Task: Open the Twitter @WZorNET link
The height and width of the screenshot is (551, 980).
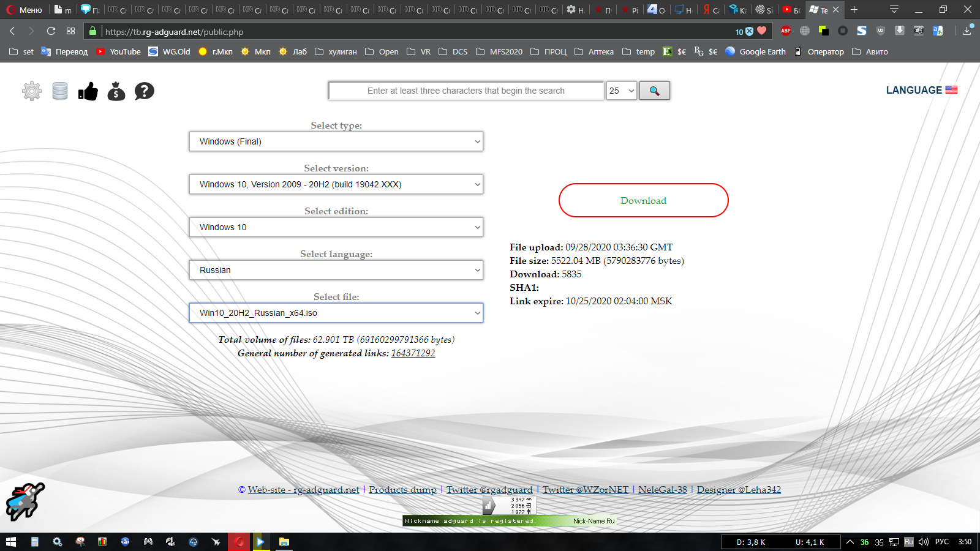Action: 586,490
